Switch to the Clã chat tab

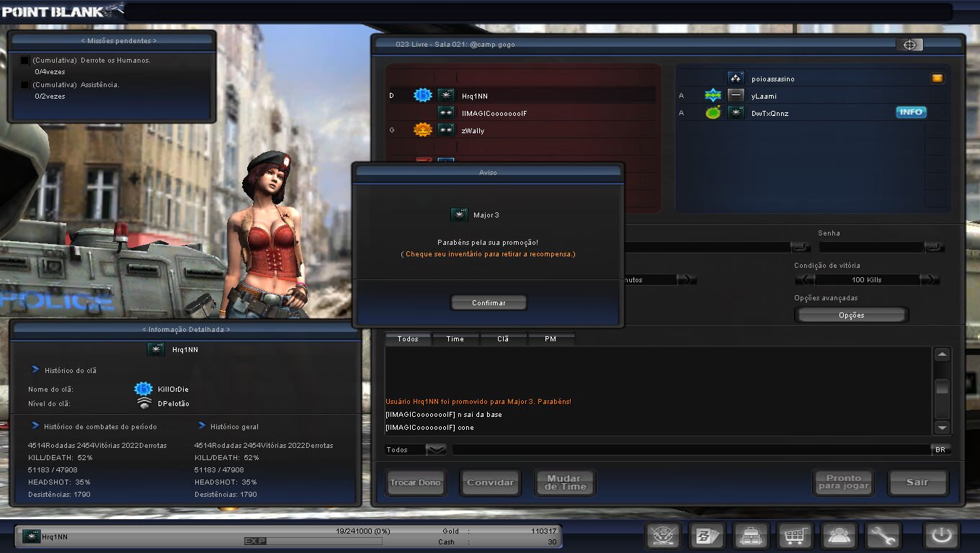503,338
